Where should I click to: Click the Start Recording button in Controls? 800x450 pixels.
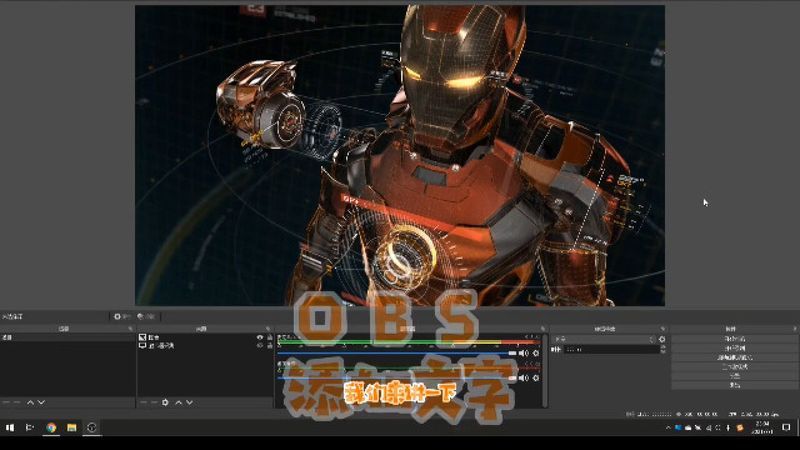coord(735,348)
